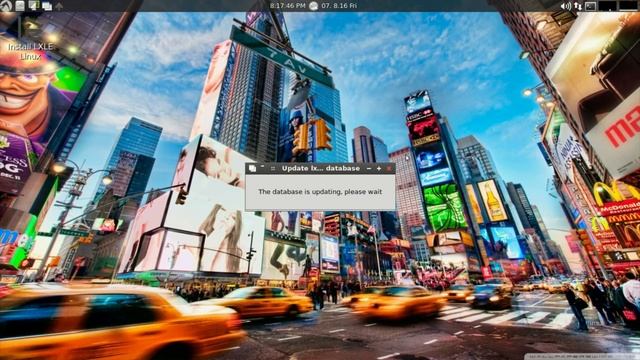Click the clock showing 8:17:46 PM

[288, 6]
